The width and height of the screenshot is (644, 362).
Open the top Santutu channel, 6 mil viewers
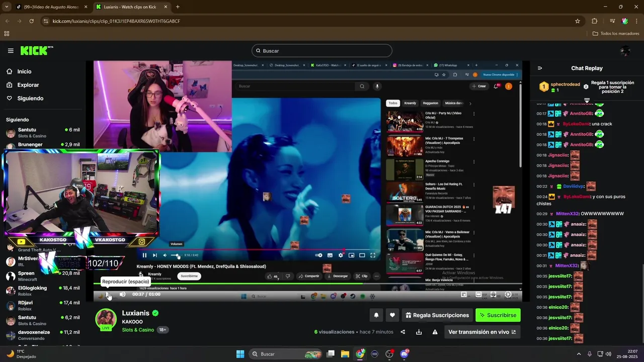click(x=42, y=133)
